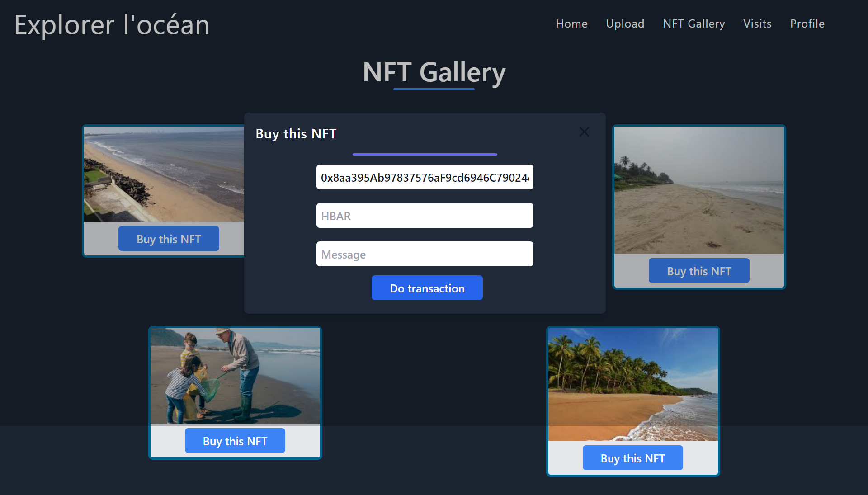Open NFT Gallery in navigation
The height and width of the screenshot is (495, 868).
click(x=693, y=24)
